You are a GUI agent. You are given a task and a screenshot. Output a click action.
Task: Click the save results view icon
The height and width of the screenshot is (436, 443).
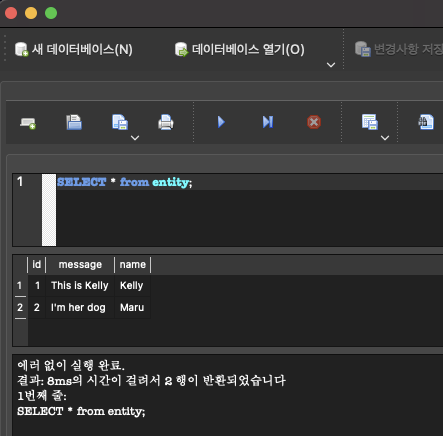[x=370, y=122]
